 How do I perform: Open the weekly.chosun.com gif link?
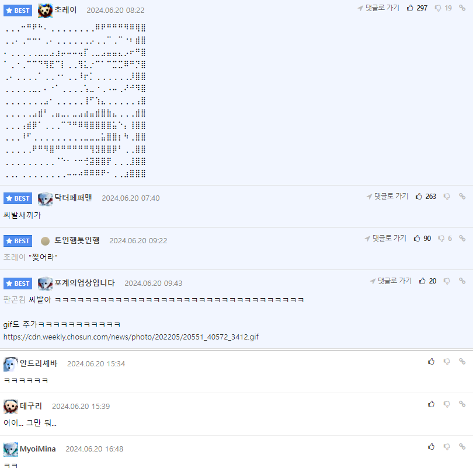(x=131, y=337)
